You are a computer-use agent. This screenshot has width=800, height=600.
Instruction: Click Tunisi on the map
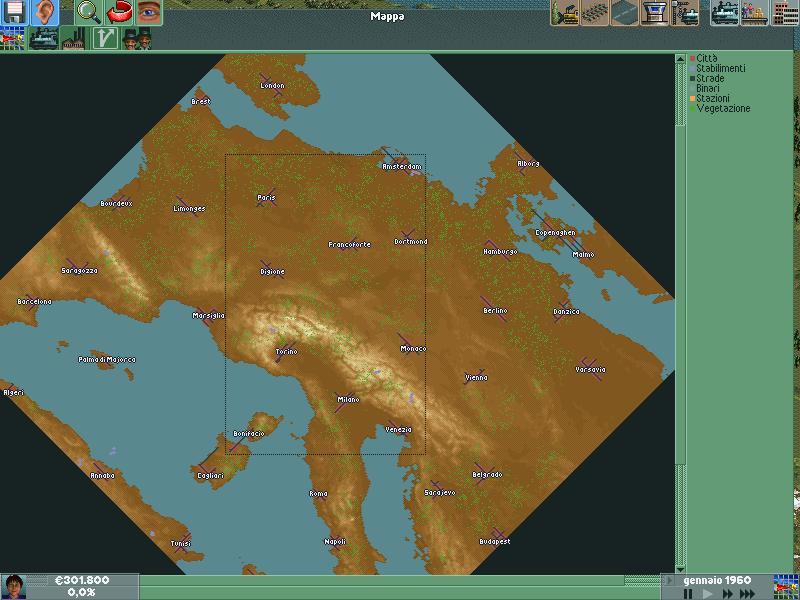click(181, 544)
